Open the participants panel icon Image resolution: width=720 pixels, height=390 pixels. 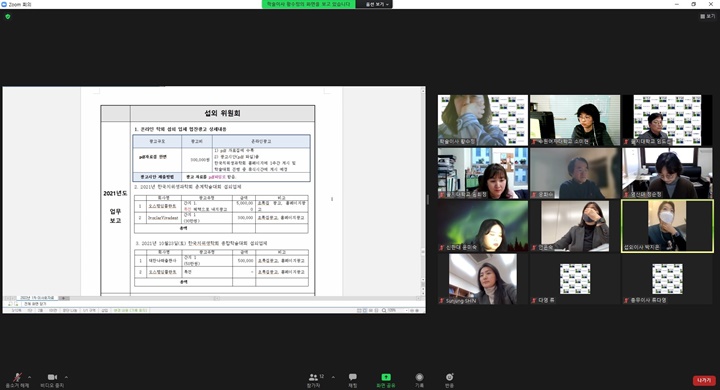click(x=313, y=377)
